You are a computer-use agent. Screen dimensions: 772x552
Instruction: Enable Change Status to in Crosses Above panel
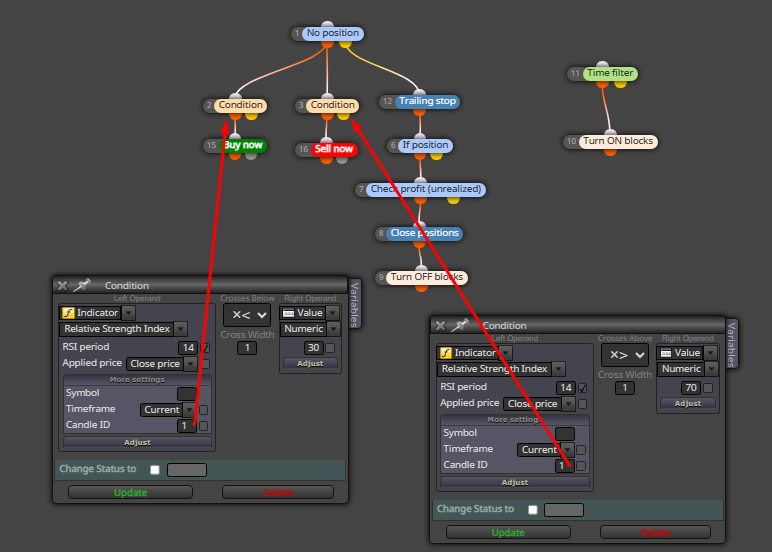pyautogui.click(x=533, y=510)
